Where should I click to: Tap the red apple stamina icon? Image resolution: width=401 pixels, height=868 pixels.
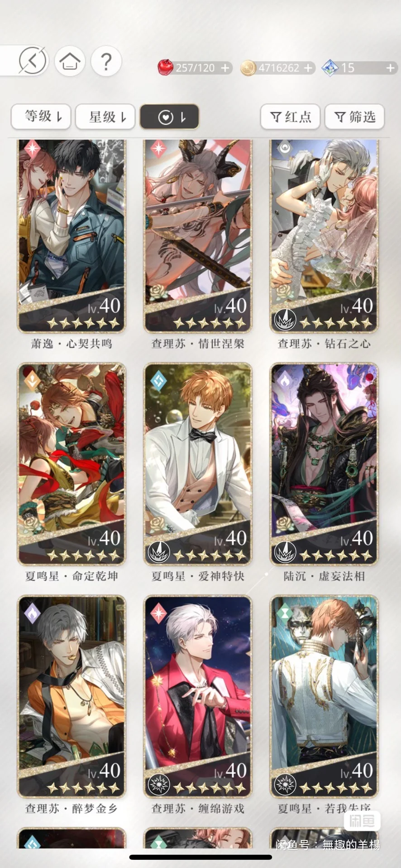pyautogui.click(x=165, y=67)
